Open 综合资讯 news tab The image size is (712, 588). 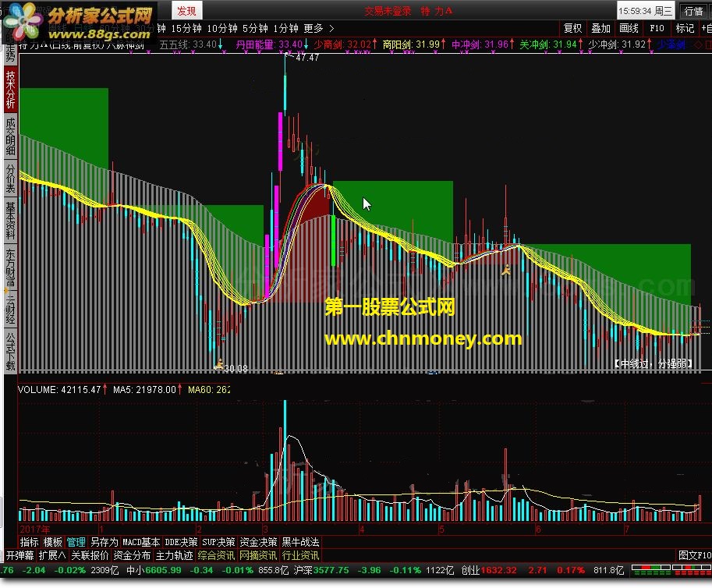[216, 556]
